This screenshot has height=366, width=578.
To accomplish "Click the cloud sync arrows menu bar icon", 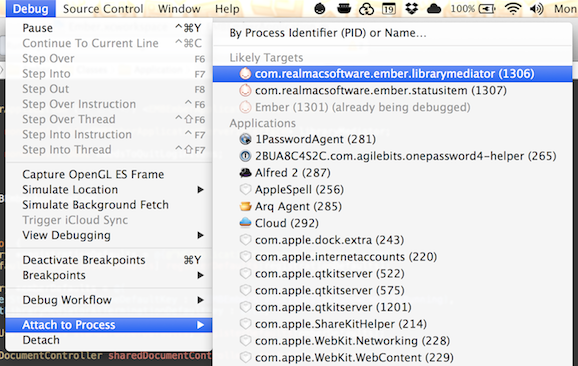I will pos(366,8).
